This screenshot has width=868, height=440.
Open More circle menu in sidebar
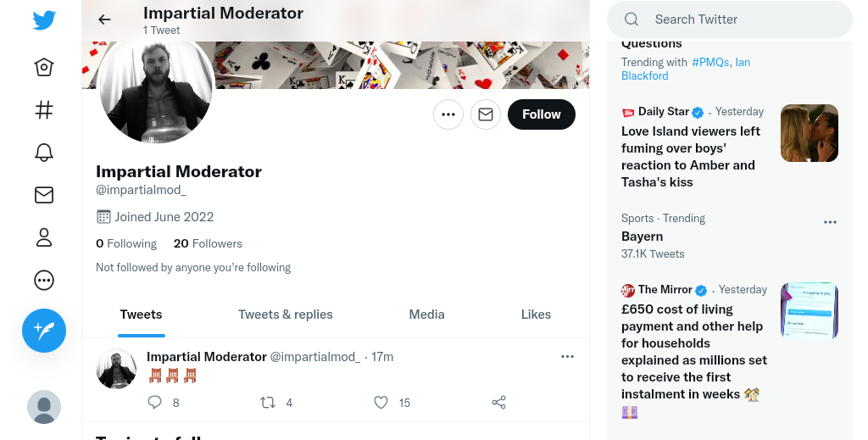(x=44, y=280)
